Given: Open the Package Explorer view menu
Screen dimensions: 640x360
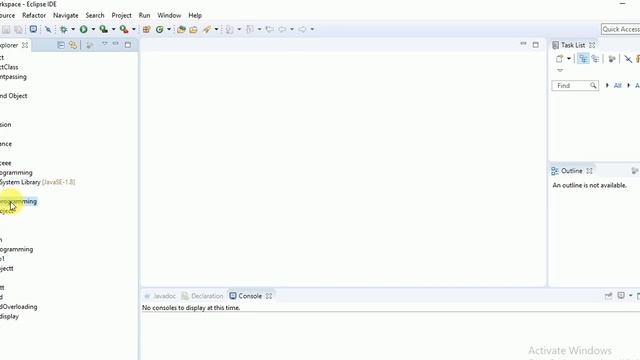Looking at the screenshot, I should point(104,44).
